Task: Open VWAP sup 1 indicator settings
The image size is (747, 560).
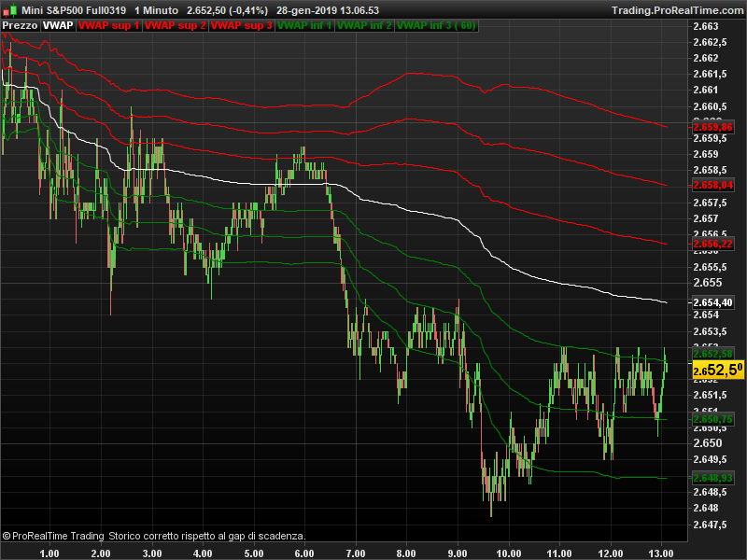Action: [x=108, y=26]
